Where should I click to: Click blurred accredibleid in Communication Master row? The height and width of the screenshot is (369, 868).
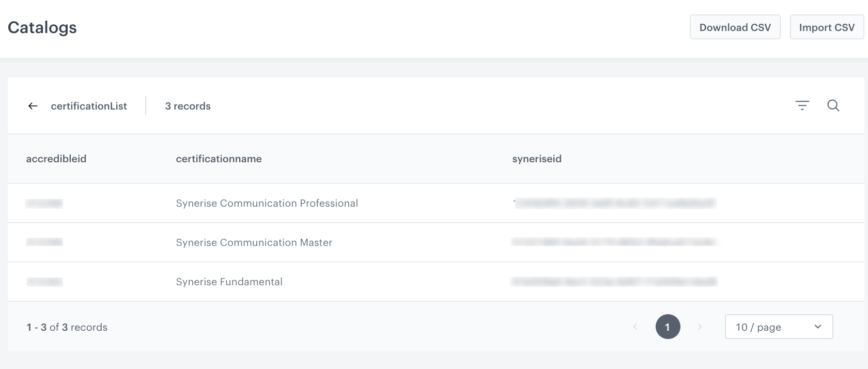[44, 242]
